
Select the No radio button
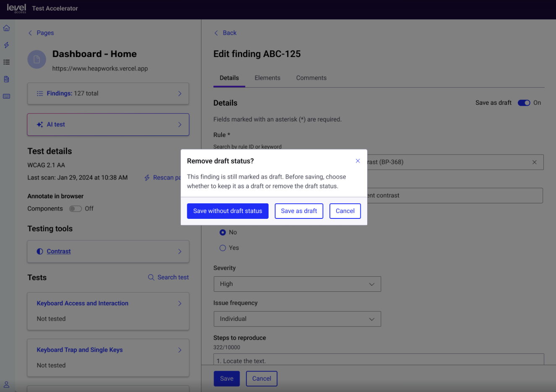click(222, 232)
